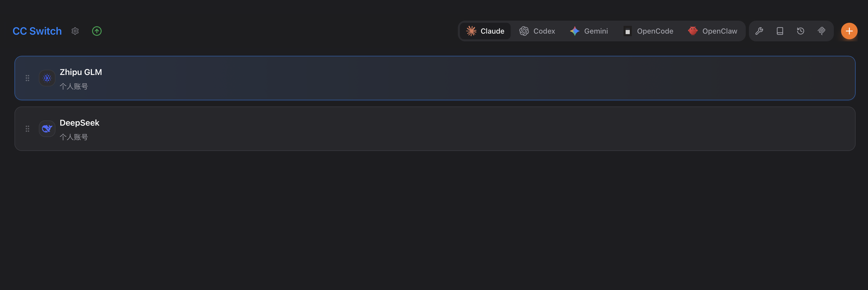Click the DeepSeek whale logo
Viewport: 868px width, 290px height.
tap(47, 129)
